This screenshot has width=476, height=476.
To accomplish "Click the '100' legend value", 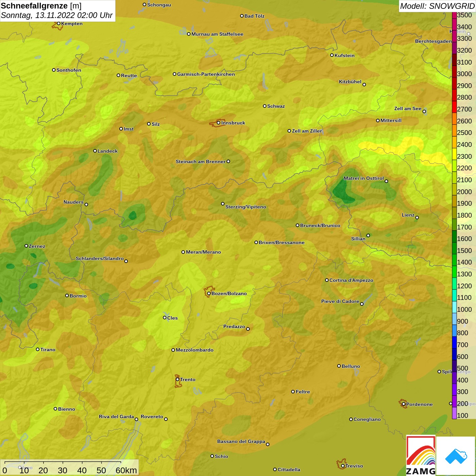I will 462,415.
